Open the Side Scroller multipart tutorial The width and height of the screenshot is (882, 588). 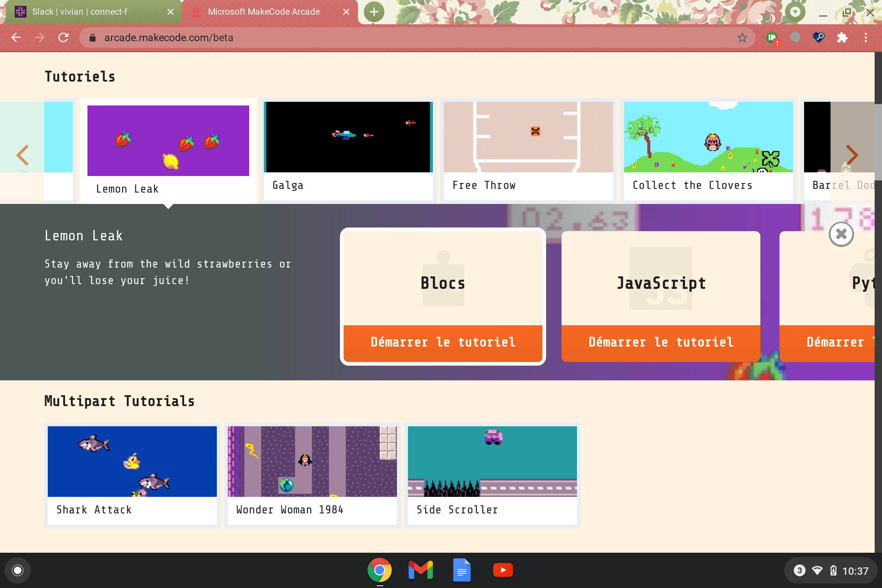[492, 475]
